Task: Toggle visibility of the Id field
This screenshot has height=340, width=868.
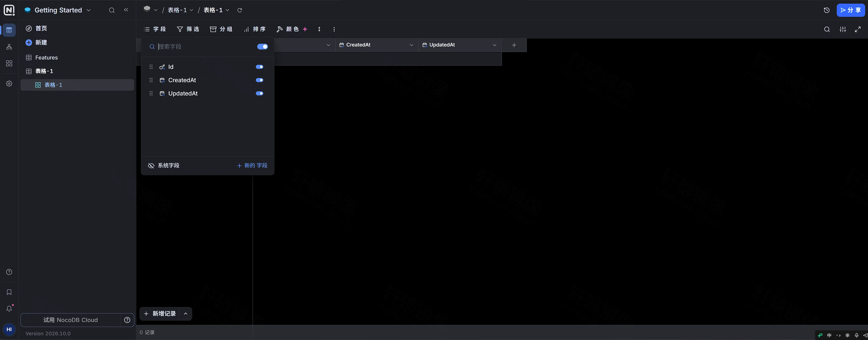Action: click(259, 67)
